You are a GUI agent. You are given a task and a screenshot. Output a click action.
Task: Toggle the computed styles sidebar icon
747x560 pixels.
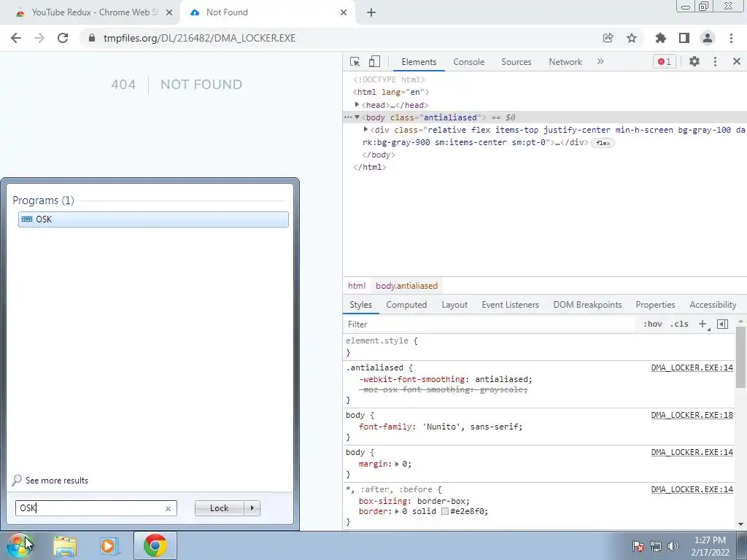(x=722, y=324)
